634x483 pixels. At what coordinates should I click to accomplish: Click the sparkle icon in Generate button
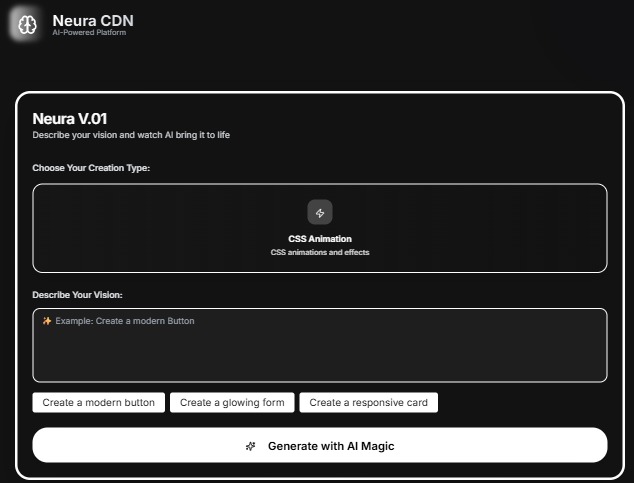pos(251,446)
